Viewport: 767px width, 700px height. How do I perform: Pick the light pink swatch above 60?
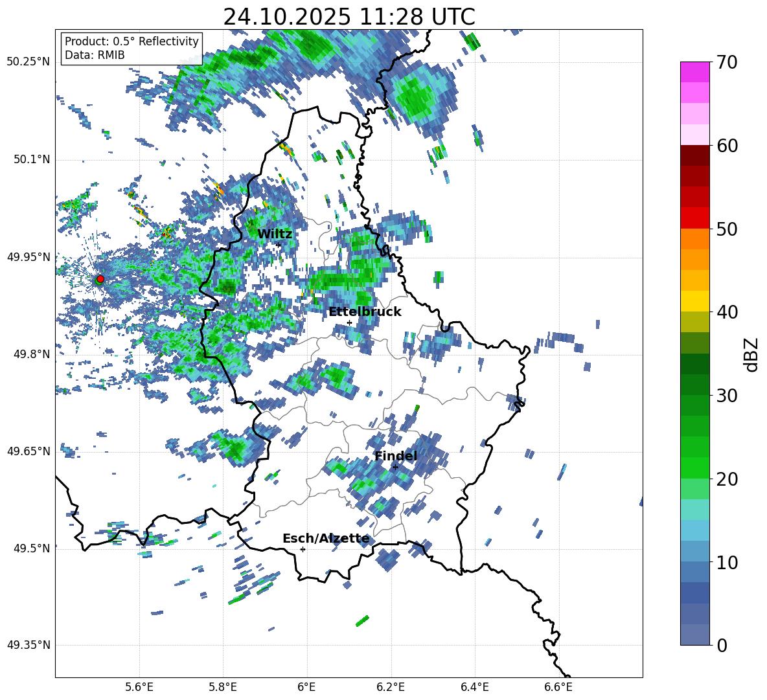point(695,135)
